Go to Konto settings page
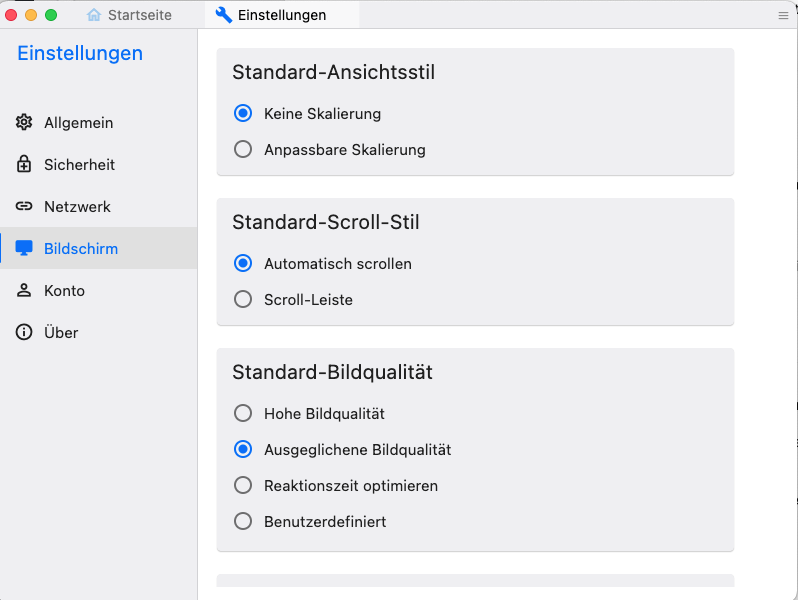The height and width of the screenshot is (600, 798). coord(64,291)
